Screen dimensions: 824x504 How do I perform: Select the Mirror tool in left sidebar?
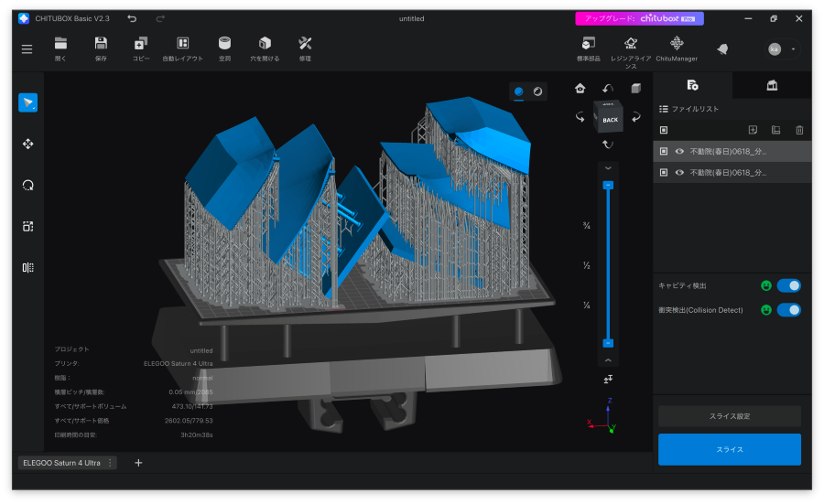(27, 267)
